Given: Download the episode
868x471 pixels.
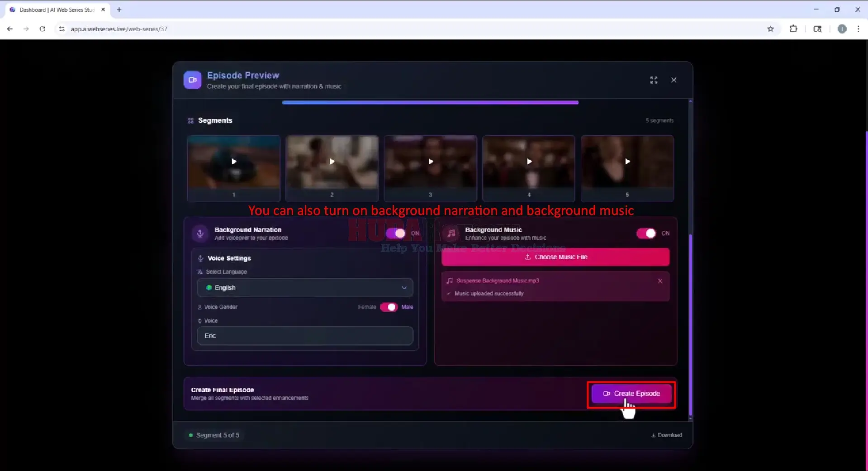Looking at the screenshot, I should click(x=666, y=435).
